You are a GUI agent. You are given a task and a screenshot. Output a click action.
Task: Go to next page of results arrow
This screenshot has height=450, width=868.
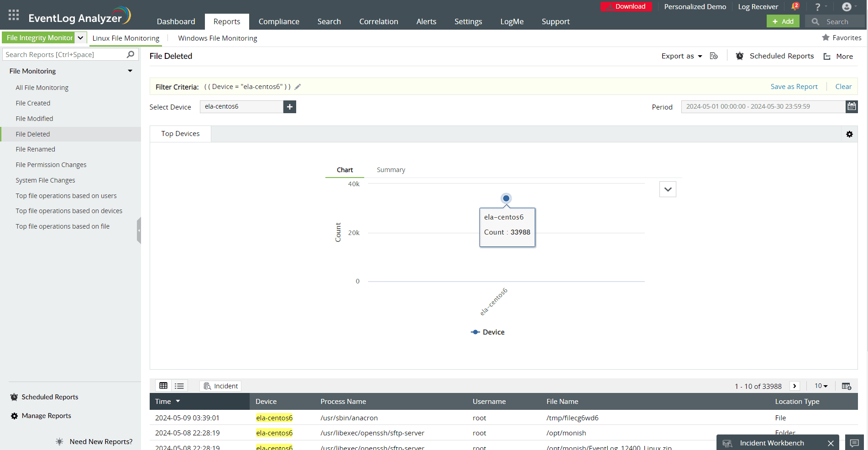[795, 386]
